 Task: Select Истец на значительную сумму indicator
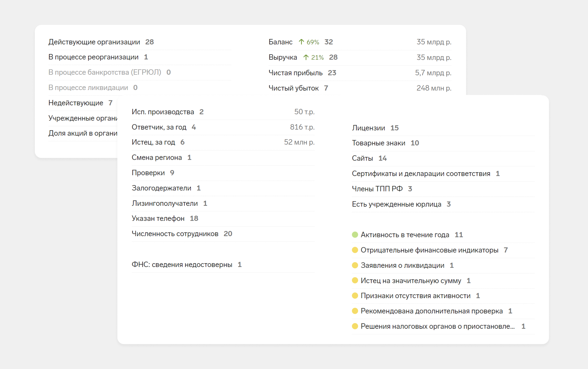pyautogui.click(x=443, y=280)
